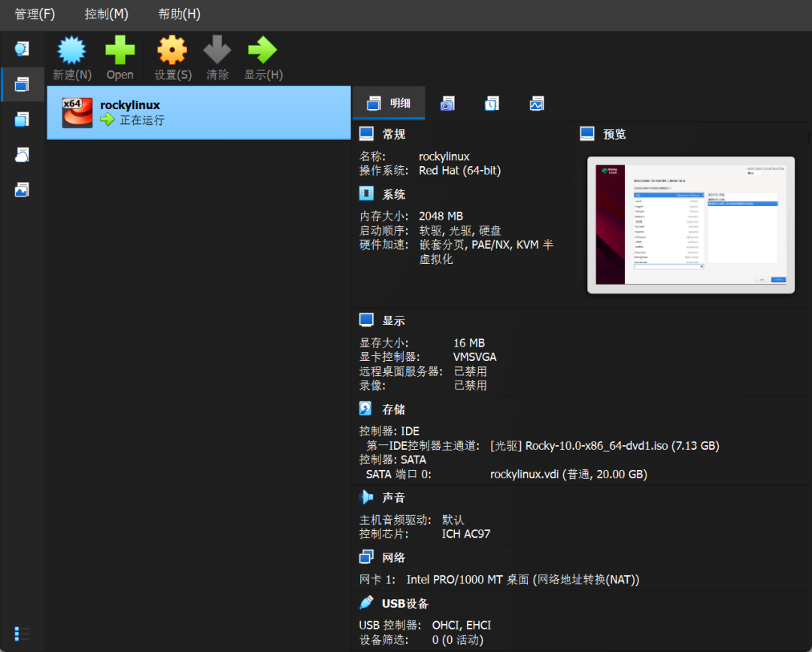The width and height of the screenshot is (812, 652).
Task: Open 设置(S) settings from the toolbar
Action: point(173,59)
